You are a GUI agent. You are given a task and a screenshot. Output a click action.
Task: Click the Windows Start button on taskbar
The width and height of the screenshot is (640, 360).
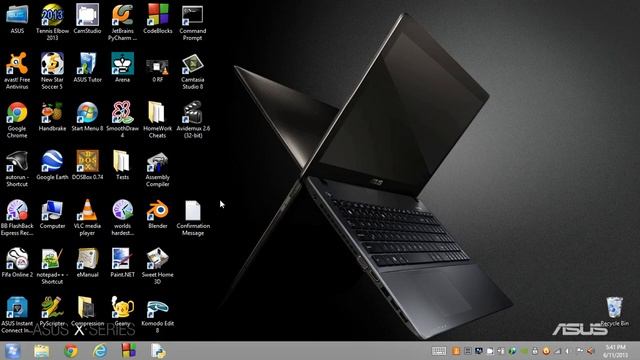pyautogui.click(x=12, y=351)
